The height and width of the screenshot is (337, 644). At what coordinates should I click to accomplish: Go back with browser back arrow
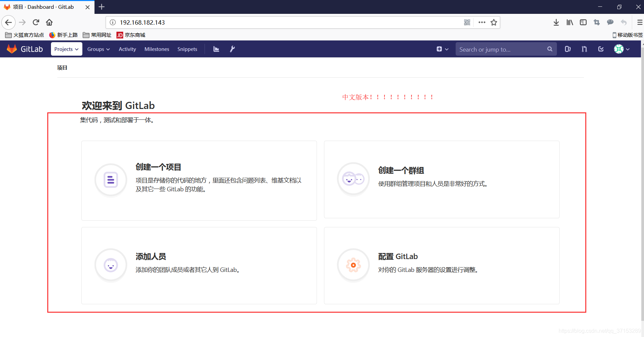[x=8, y=22]
